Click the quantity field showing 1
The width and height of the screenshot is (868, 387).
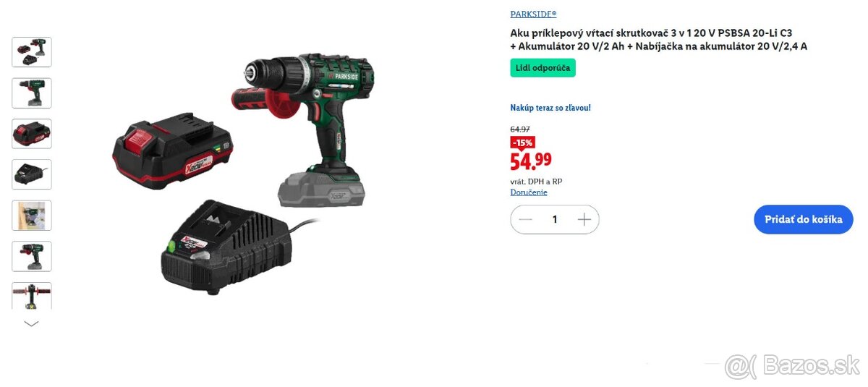click(555, 219)
